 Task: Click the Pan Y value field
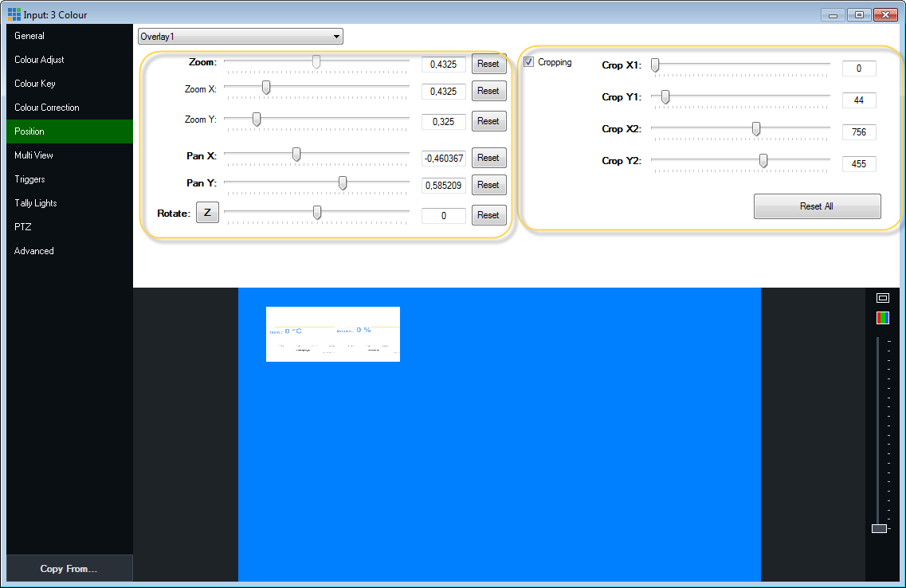(x=444, y=185)
